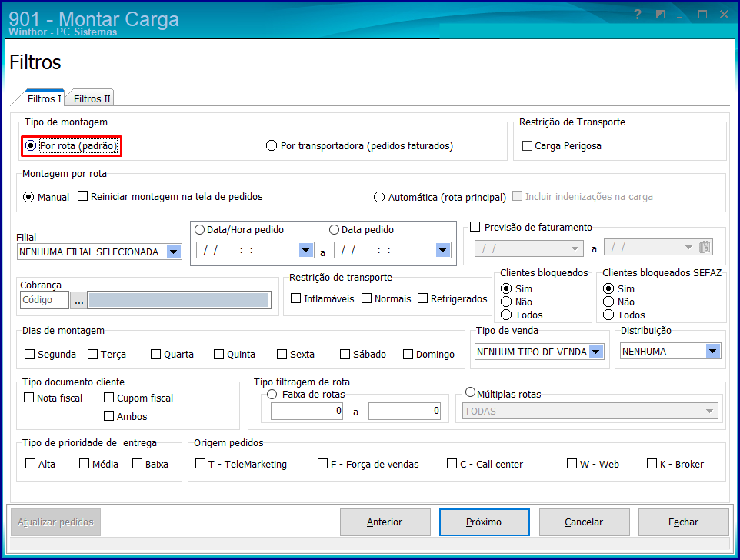The height and width of the screenshot is (560, 740).
Task: Check Média delivery priority
Action: [x=85, y=463]
